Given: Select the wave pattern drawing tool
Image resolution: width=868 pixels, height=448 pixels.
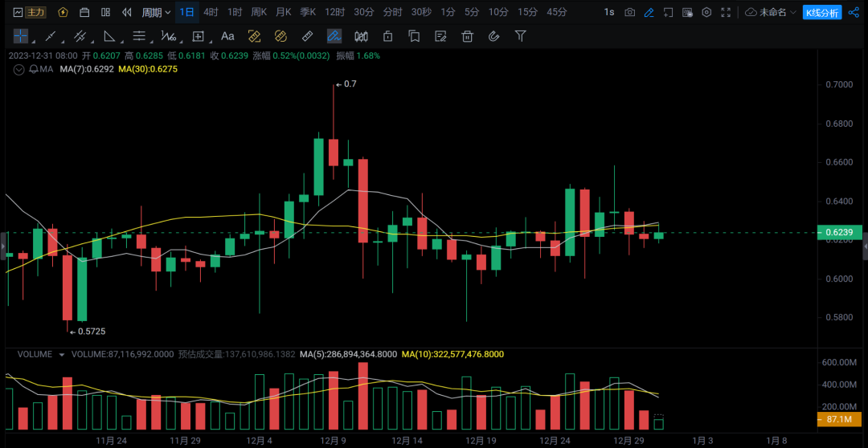Looking at the screenshot, I should [x=168, y=36].
